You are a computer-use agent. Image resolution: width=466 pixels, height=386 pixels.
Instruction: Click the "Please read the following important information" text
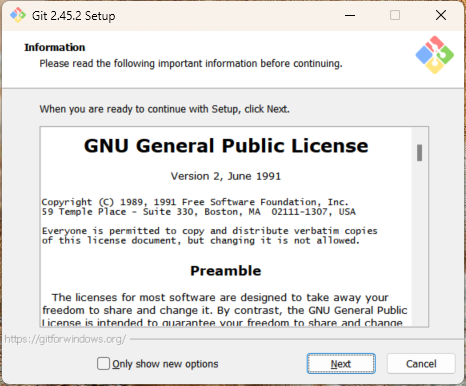tap(191, 63)
